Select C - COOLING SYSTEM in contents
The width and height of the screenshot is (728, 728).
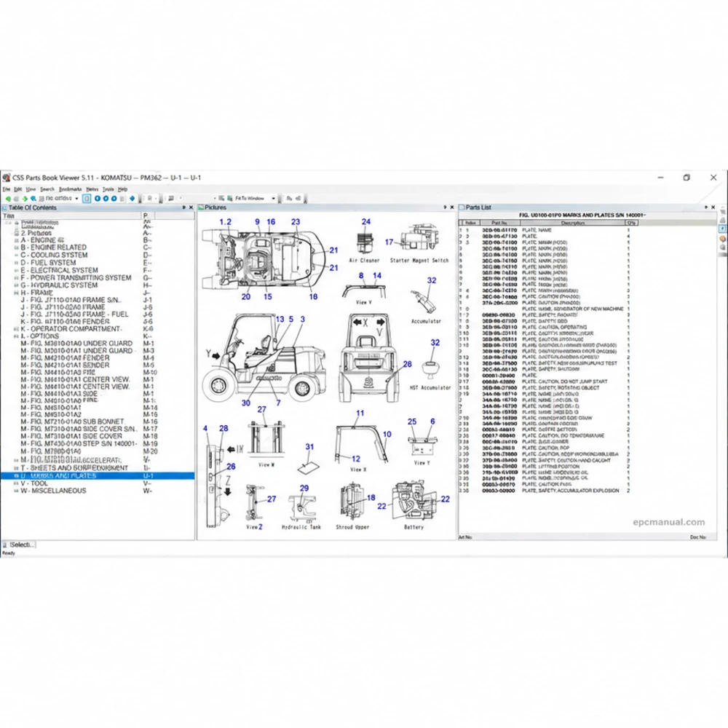click(x=54, y=256)
